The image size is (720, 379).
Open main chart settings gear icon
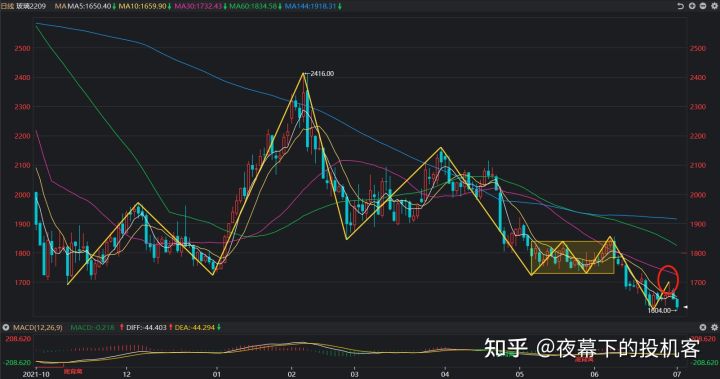tap(714, 6)
